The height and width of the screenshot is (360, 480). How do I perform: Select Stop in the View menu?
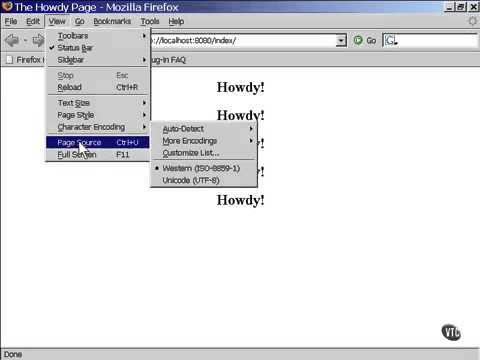click(97, 75)
